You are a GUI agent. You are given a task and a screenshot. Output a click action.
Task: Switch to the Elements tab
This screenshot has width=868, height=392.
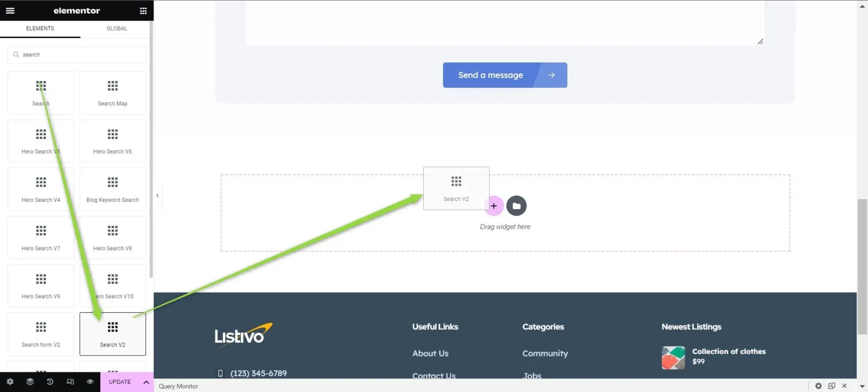coord(40,29)
